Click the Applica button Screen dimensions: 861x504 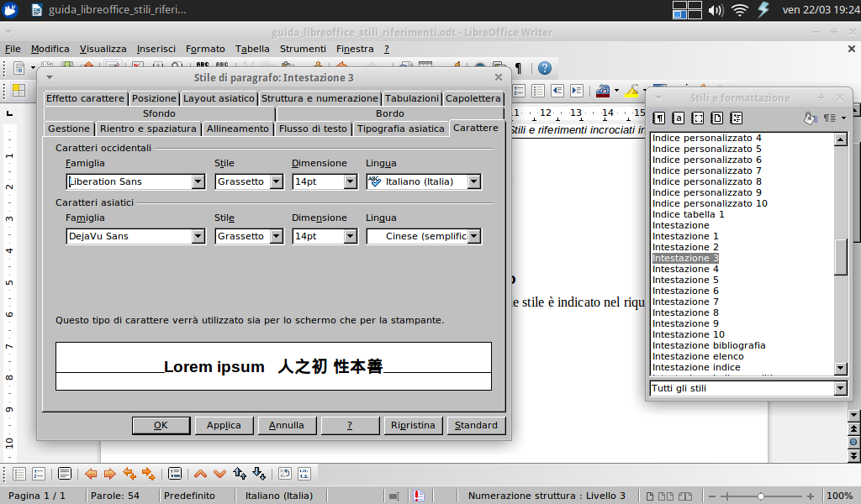224,425
